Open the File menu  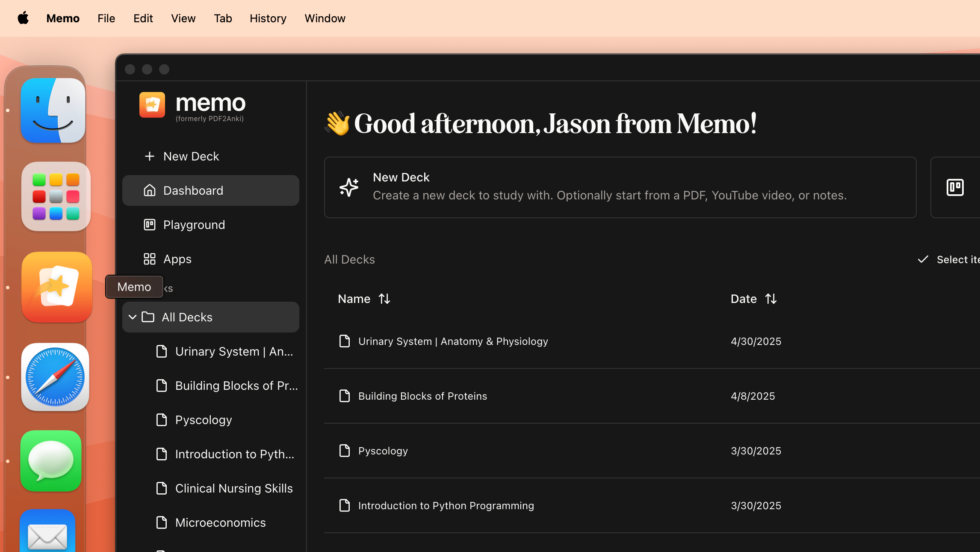pyautogui.click(x=106, y=18)
